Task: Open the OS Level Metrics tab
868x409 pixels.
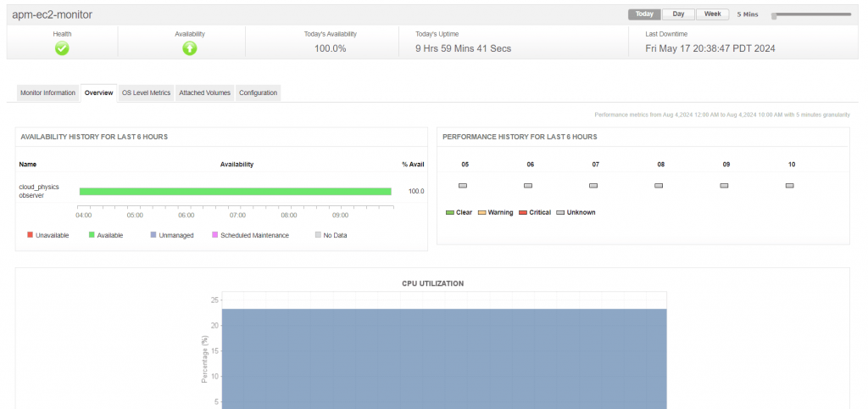Action: point(146,92)
